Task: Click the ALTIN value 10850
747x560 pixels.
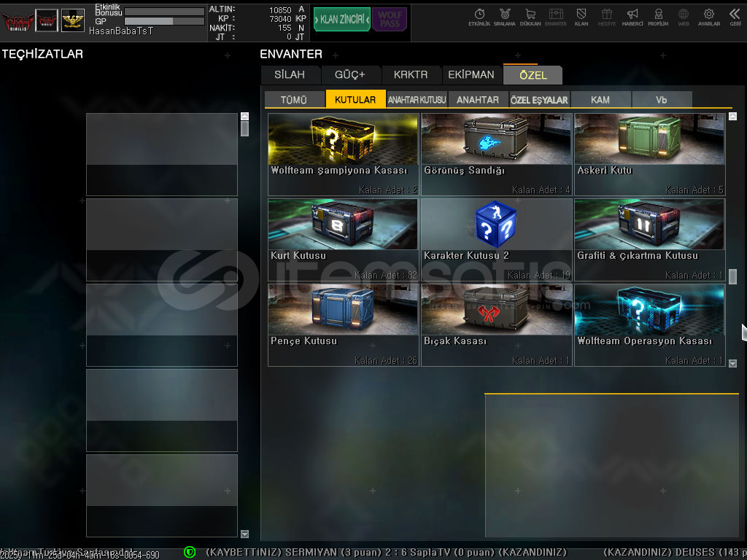Action: point(280,10)
